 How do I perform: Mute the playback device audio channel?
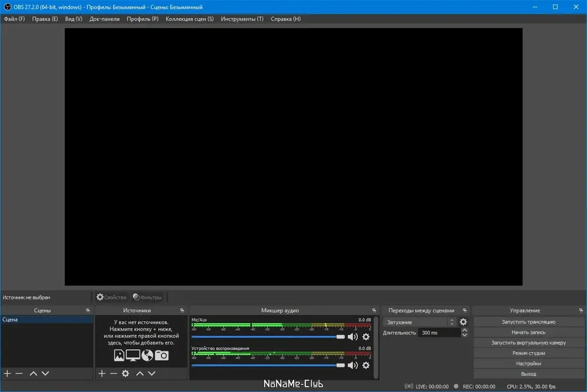(x=353, y=365)
